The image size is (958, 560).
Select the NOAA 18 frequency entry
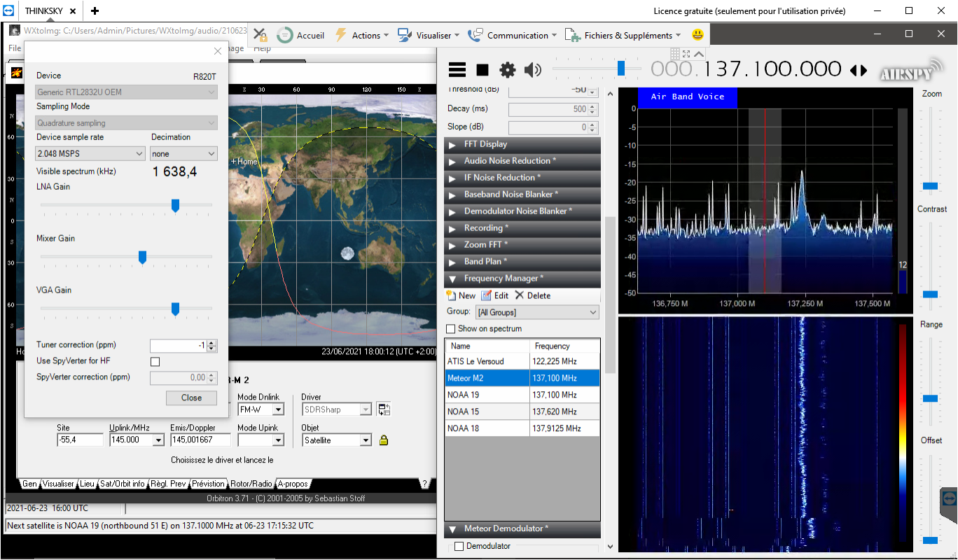pyautogui.click(x=522, y=428)
